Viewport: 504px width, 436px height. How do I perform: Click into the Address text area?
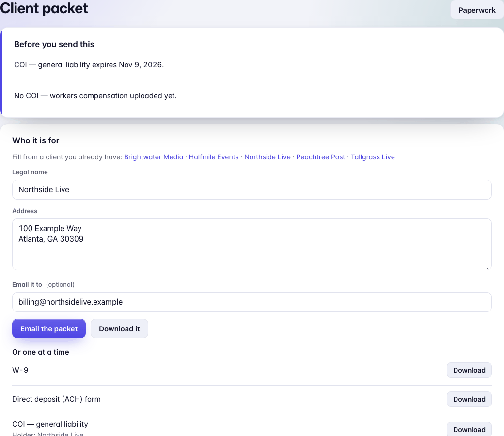click(252, 245)
